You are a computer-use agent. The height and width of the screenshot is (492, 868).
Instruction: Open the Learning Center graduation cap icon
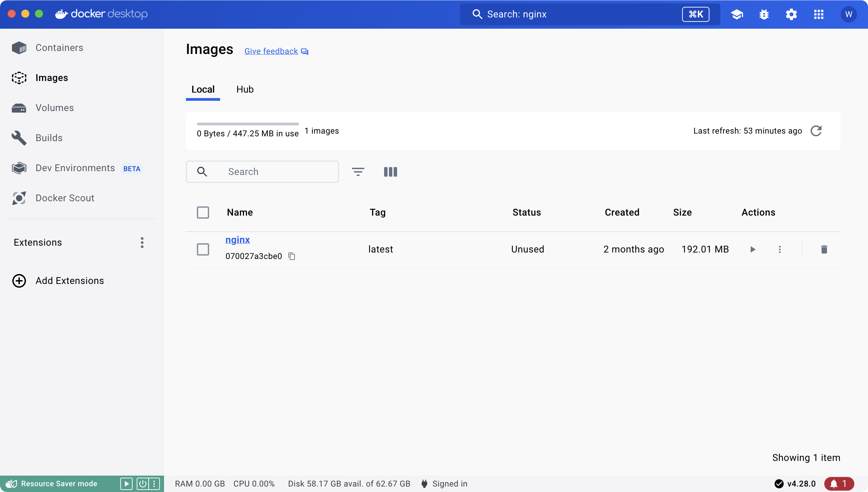click(x=737, y=14)
